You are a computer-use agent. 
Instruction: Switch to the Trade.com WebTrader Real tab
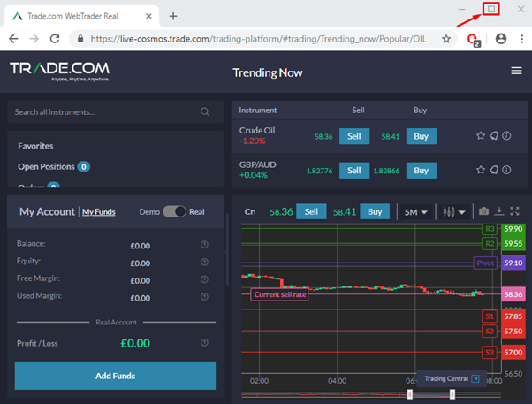point(81,16)
